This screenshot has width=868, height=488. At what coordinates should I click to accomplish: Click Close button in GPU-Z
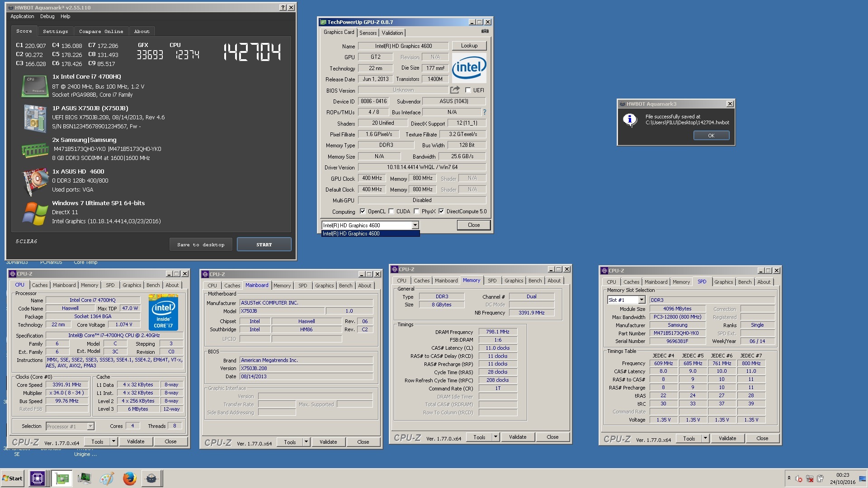473,225
